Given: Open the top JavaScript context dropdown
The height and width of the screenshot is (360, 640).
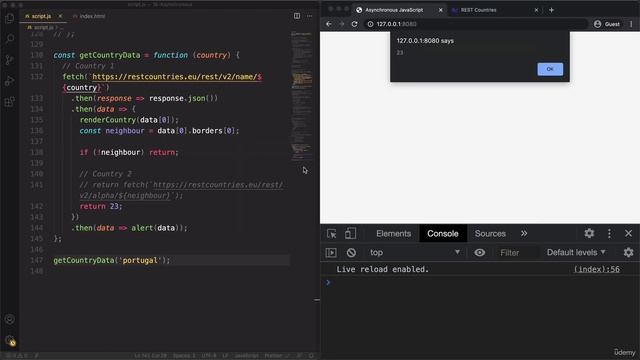Looking at the screenshot, I should (415, 253).
